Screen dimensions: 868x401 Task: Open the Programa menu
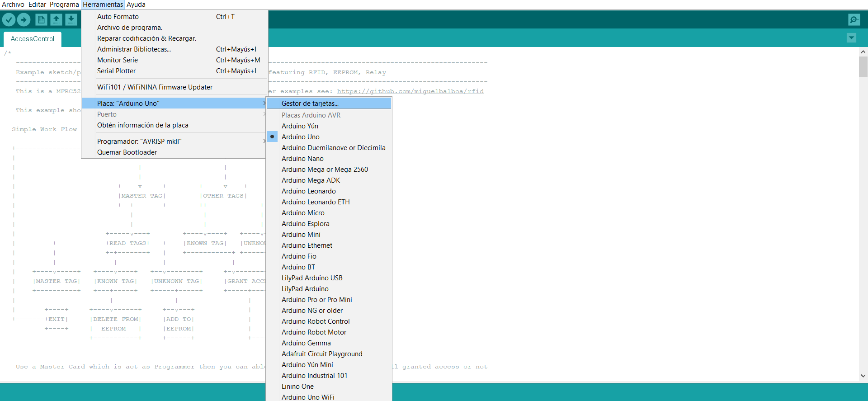click(x=64, y=5)
